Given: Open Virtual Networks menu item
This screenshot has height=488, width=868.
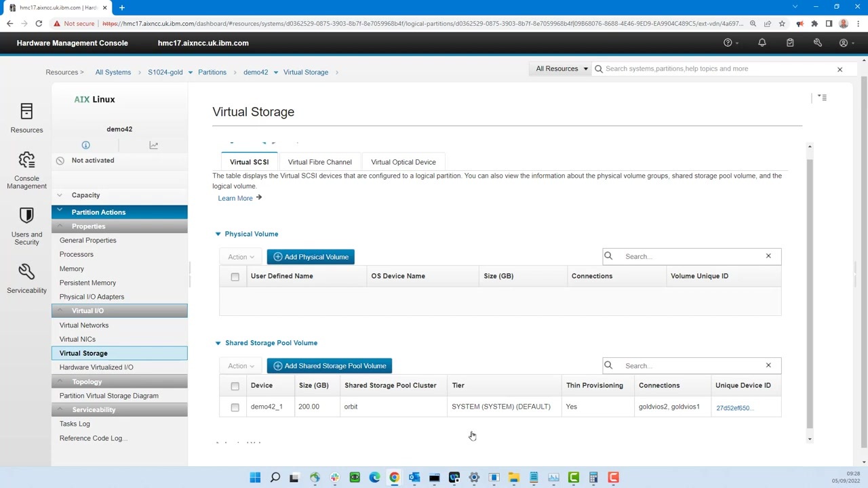Looking at the screenshot, I should (83, 325).
